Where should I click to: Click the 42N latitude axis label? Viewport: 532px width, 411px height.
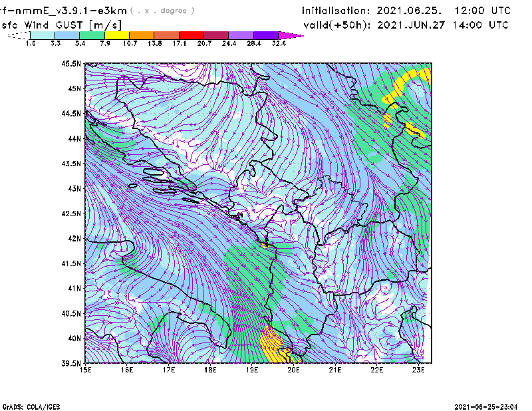tap(73, 239)
